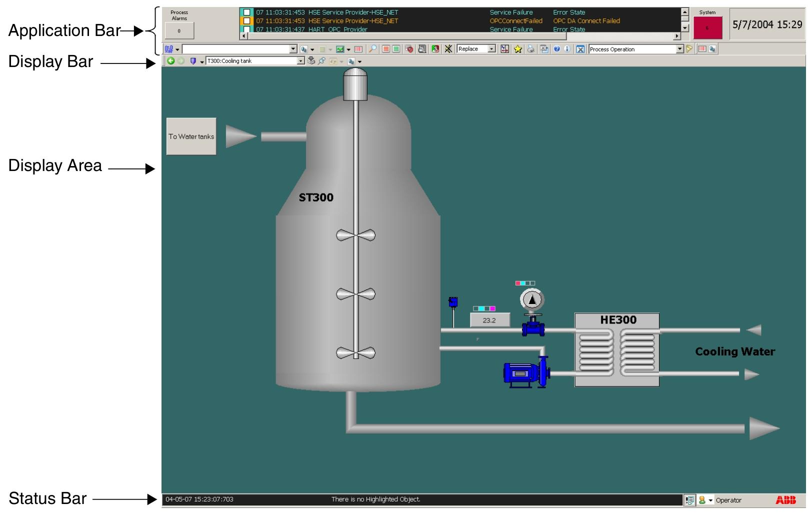
Task: Click the ABB logo in status bar
Action: coord(785,500)
